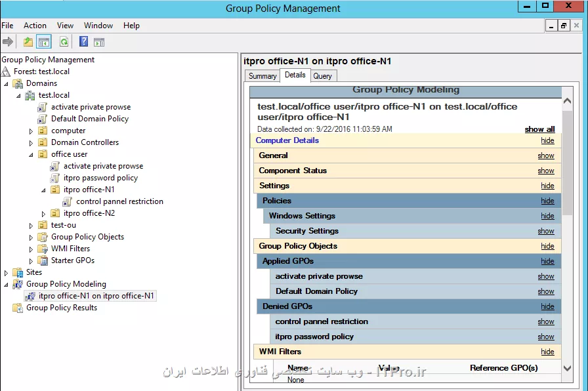Switch to the Query tab

[322, 75]
